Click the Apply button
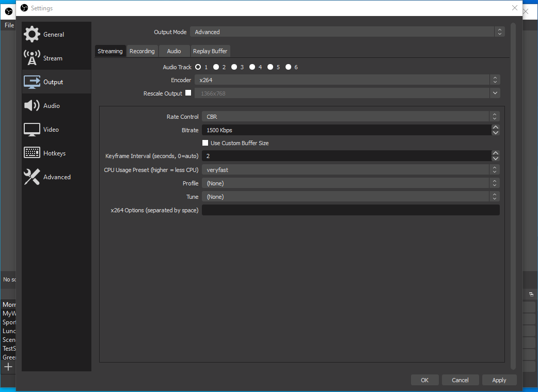Image resolution: width=538 pixels, height=392 pixels. 499,380
